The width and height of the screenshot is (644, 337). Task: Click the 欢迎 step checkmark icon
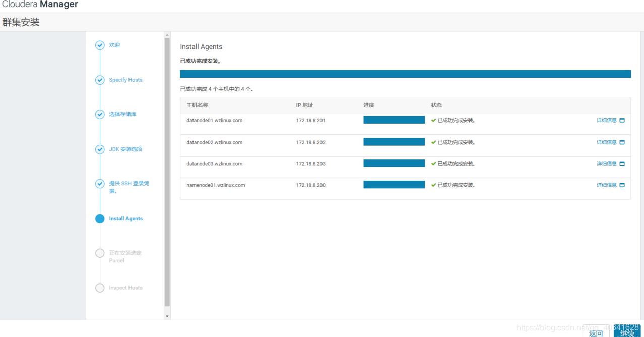point(100,45)
